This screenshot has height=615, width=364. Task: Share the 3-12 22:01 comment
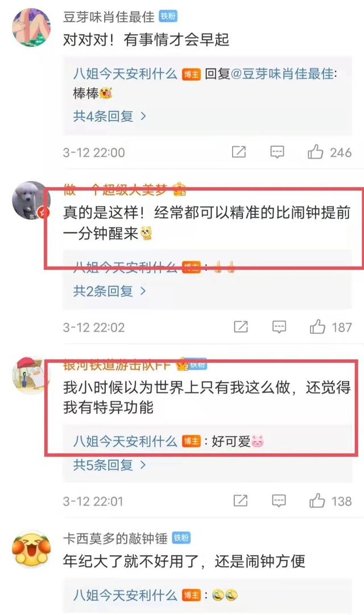click(240, 501)
